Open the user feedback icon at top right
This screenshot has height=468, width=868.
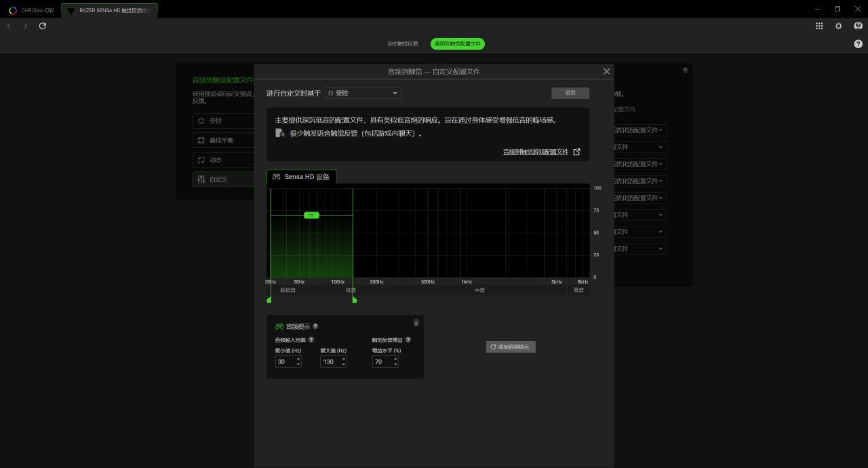tap(858, 26)
